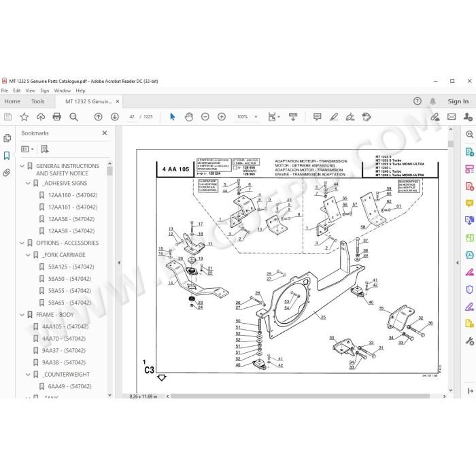Switch to Tools tab

(x=37, y=101)
